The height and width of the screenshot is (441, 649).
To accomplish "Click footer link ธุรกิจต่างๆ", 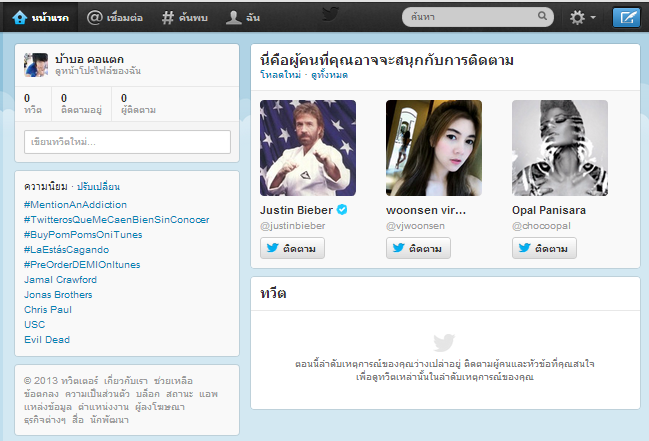I will tap(45, 420).
